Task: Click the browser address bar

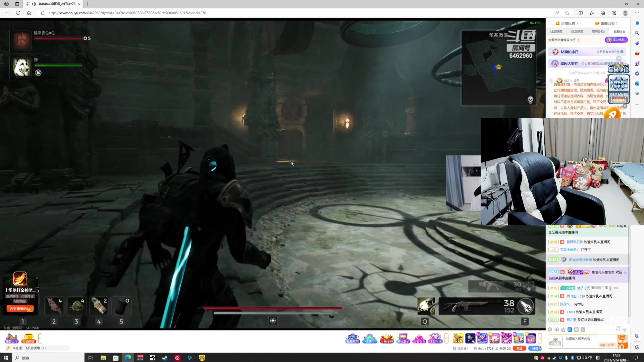Action: (x=295, y=13)
